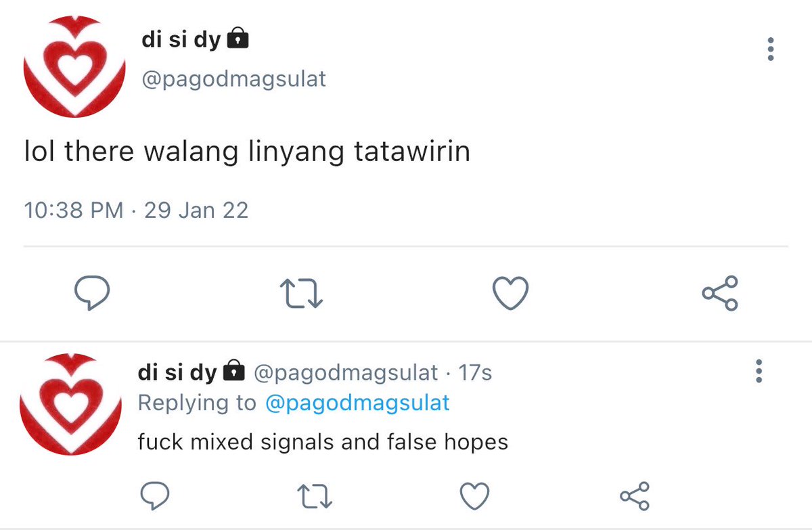Image resolution: width=812 pixels, height=530 pixels.
Task: Click the gray @pagodmagsulat handle under main name
Action: (233, 79)
